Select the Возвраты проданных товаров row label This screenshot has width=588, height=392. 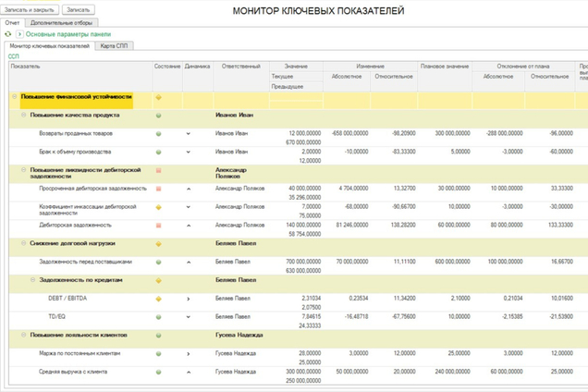76,133
